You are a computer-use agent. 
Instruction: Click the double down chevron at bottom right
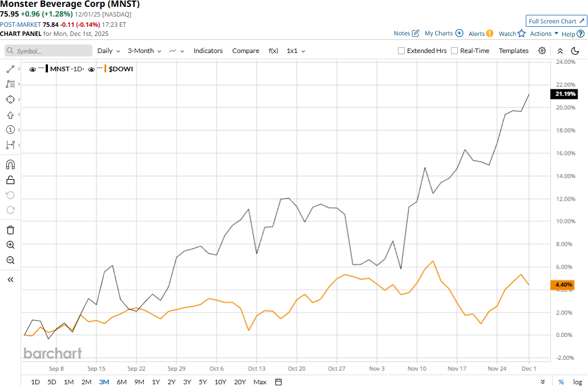542,382
